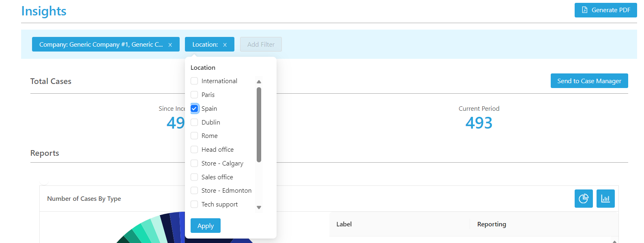
Task: Switch to bar chart view
Action: point(605,199)
